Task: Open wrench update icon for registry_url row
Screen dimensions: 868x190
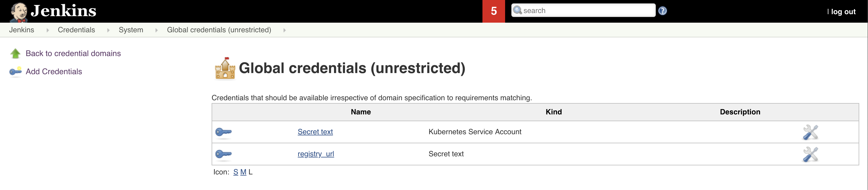Action: click(x=810, y=154)
